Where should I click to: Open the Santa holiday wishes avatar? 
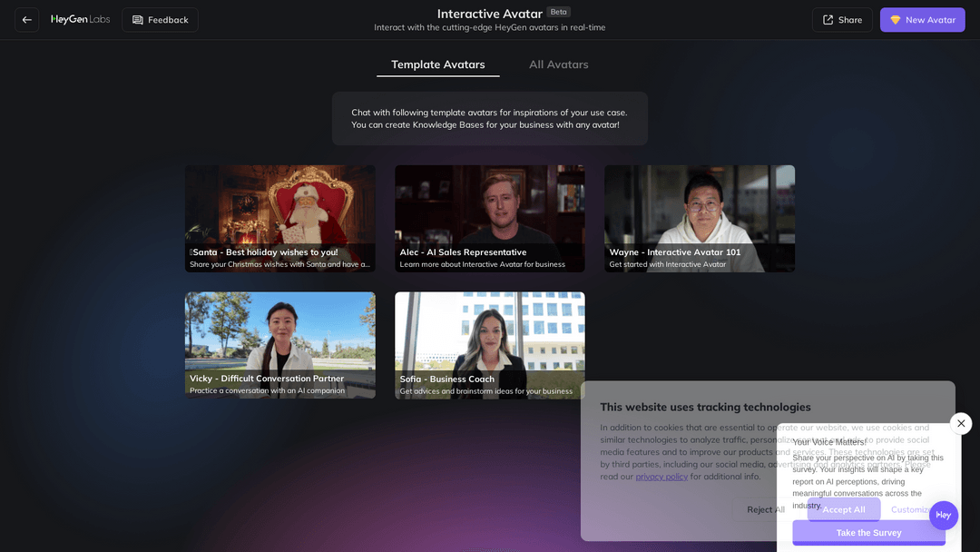coord(280,219)
